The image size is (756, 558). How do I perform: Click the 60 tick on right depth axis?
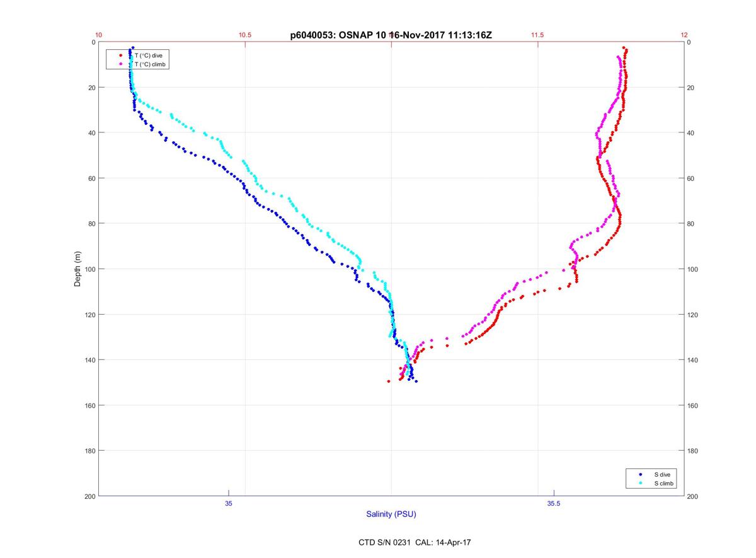click(x=692, y=178)
